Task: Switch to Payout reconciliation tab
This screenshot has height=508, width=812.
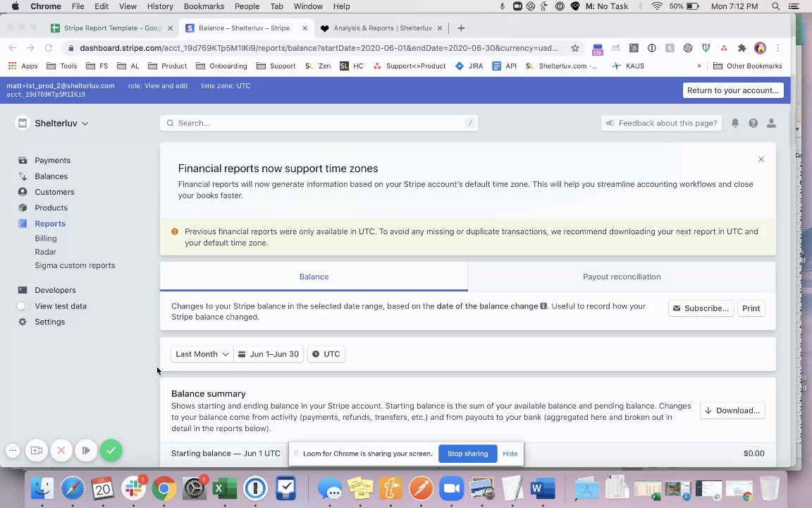Action: tap(622, 277)
